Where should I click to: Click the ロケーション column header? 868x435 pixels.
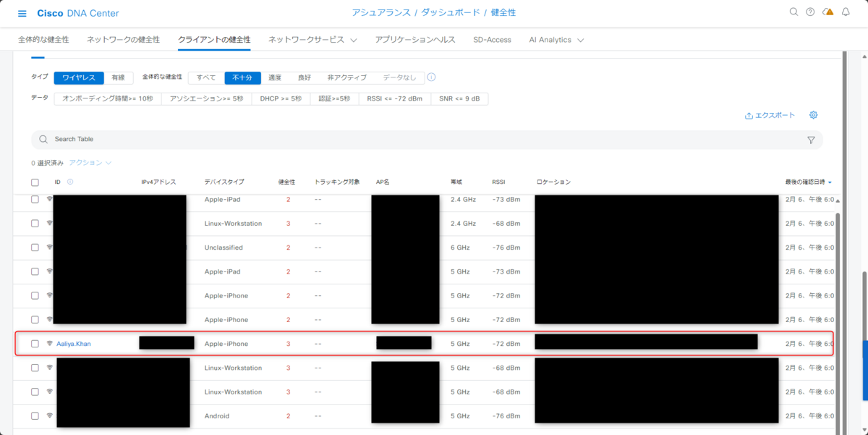(553, 182)
